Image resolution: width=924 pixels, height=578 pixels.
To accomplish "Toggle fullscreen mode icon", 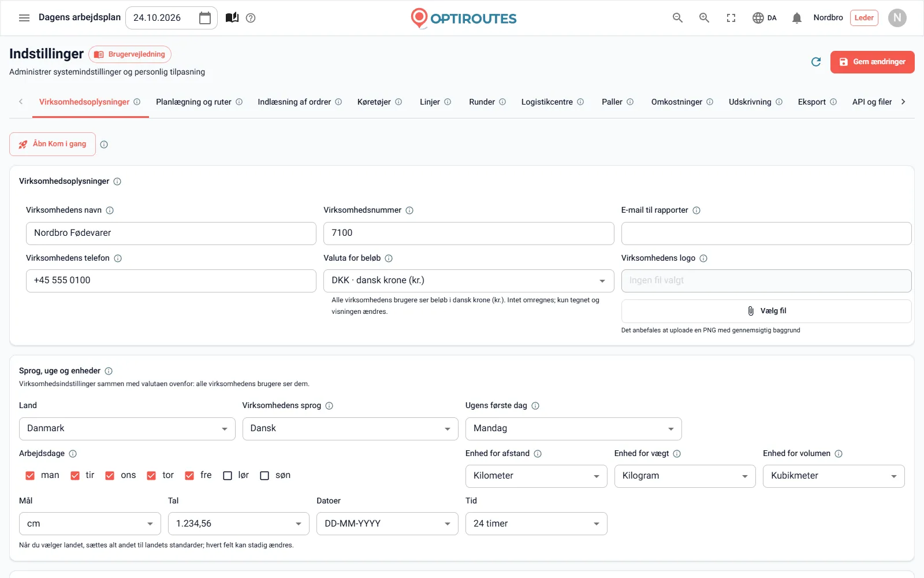I will click(731, 18).
